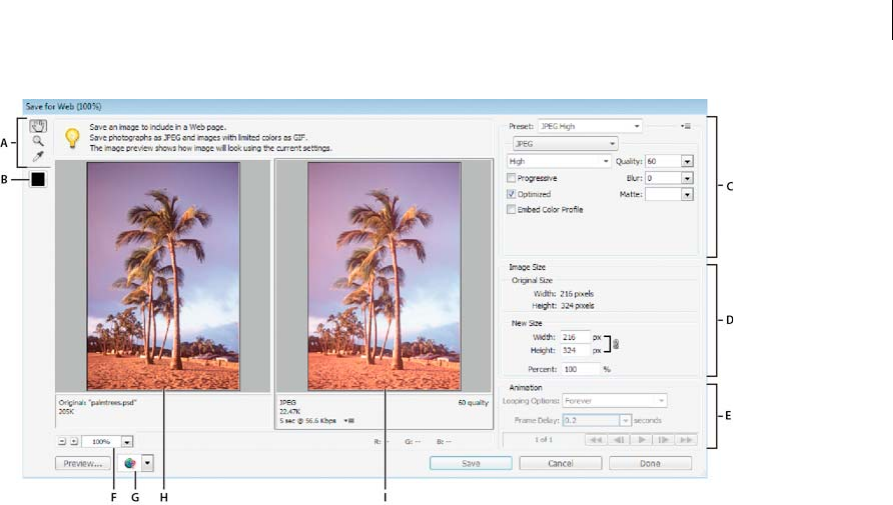This screenshot has height=505, width=893.
Task: Open the JPEG file format dropdown
Action: (x=566, y=143)
